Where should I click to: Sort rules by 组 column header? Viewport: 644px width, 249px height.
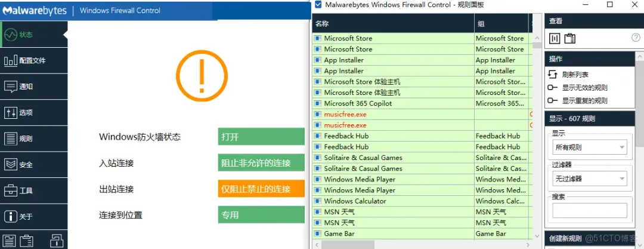point(501,23)
